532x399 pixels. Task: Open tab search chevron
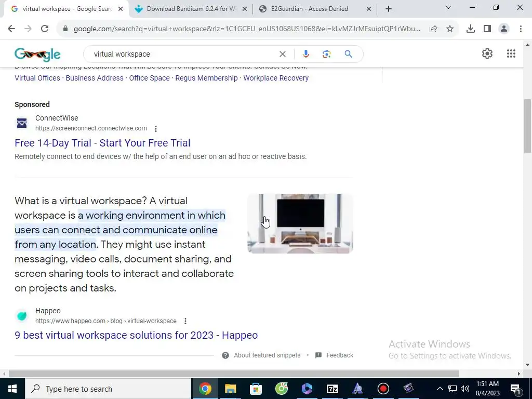point(448,7)
